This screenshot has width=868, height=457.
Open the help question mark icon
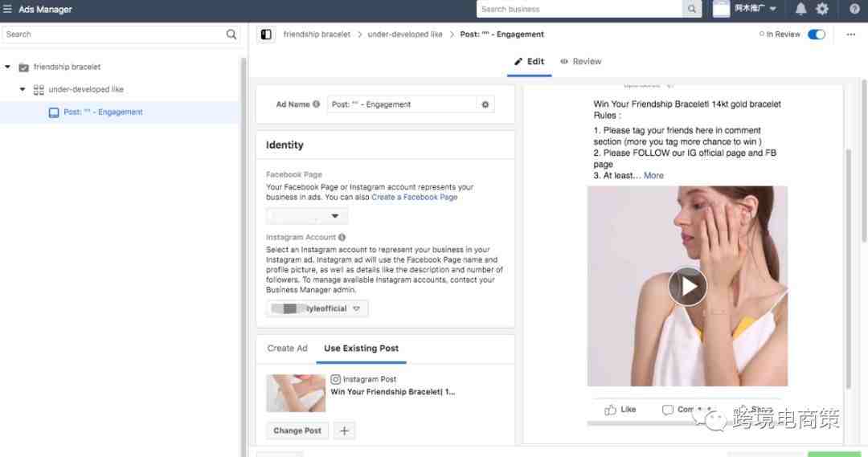coord(854,9)
